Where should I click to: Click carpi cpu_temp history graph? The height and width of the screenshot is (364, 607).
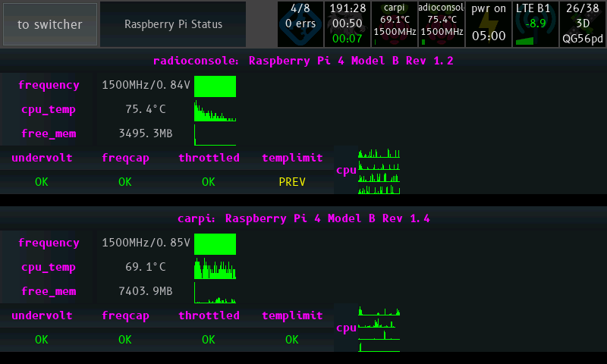(215, 268)
